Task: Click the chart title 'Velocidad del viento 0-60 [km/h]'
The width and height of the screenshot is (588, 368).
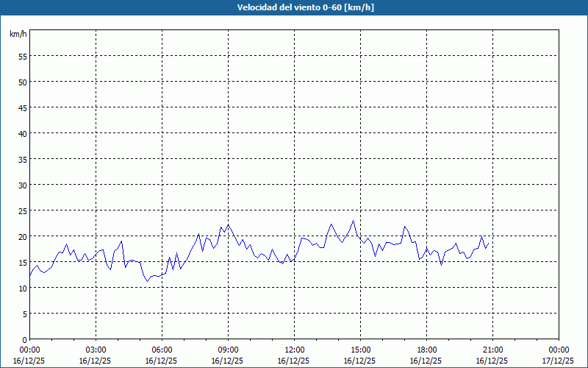Action: 294,7
